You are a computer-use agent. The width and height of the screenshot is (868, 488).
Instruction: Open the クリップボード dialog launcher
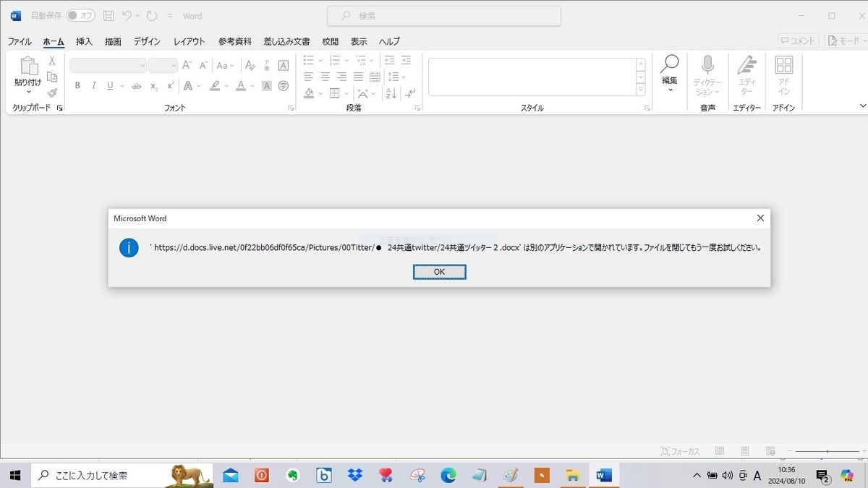[x=59, y=108]
